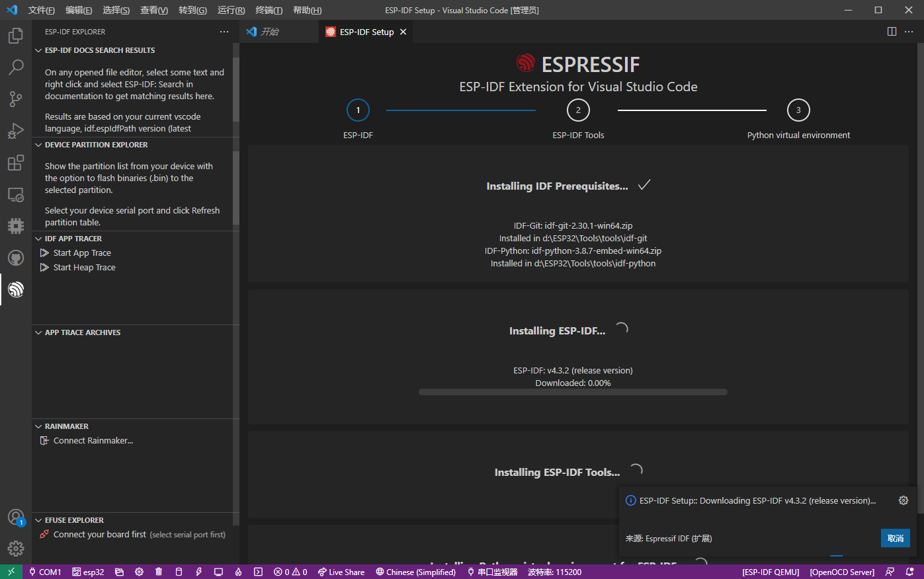Viewport: 924px width, 579px height.
Task: Select the esp32 target in the status bar
Action: click(88, 572)
